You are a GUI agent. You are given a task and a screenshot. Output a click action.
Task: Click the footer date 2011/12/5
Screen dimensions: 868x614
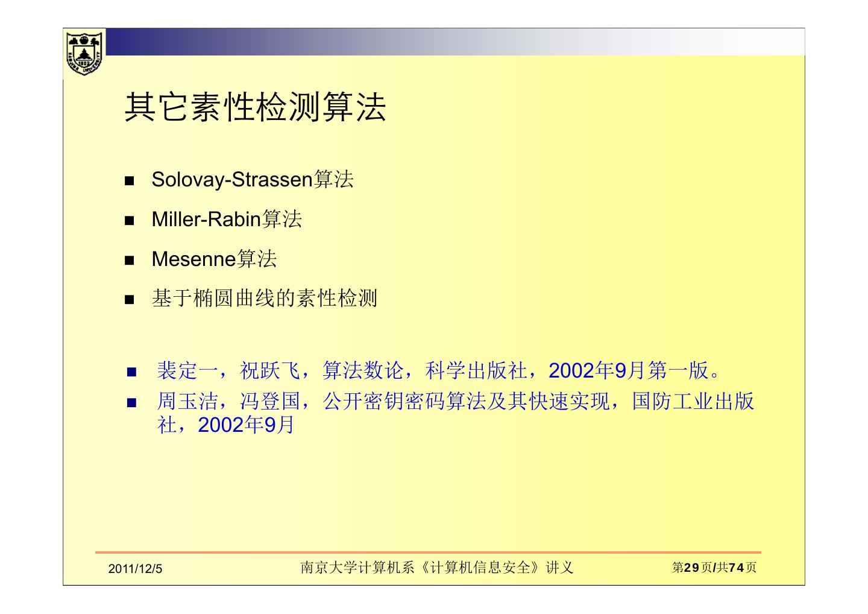(x=136, y=569)
